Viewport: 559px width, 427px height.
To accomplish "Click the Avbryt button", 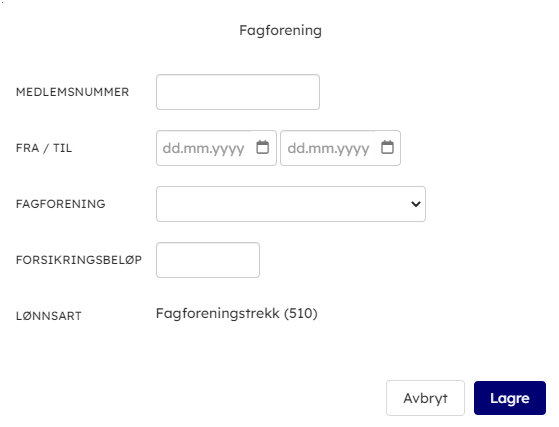I will 425,398.
